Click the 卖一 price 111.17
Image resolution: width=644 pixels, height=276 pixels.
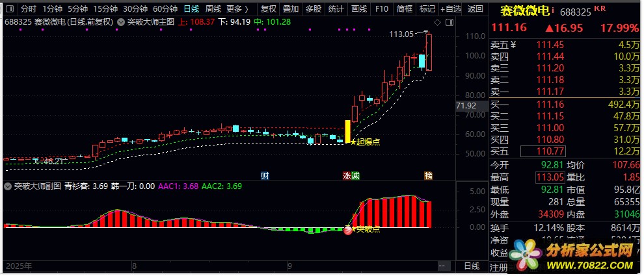tap(550, 92)
